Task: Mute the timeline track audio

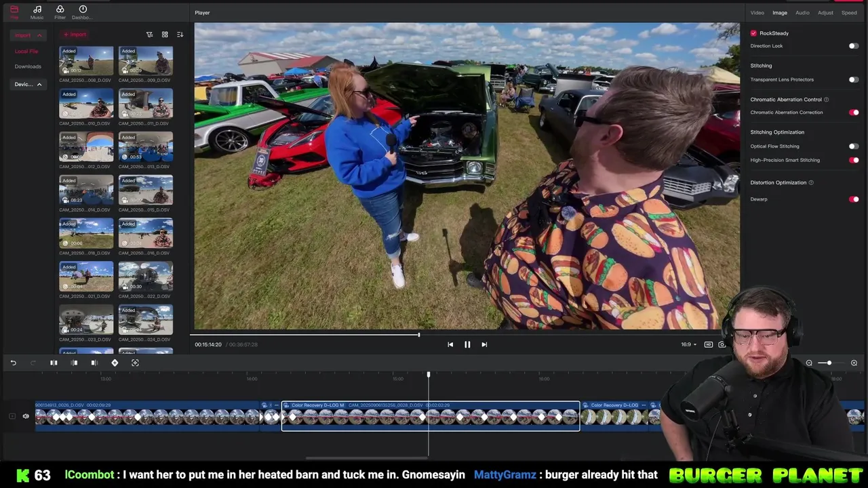Action: point(26,416)
